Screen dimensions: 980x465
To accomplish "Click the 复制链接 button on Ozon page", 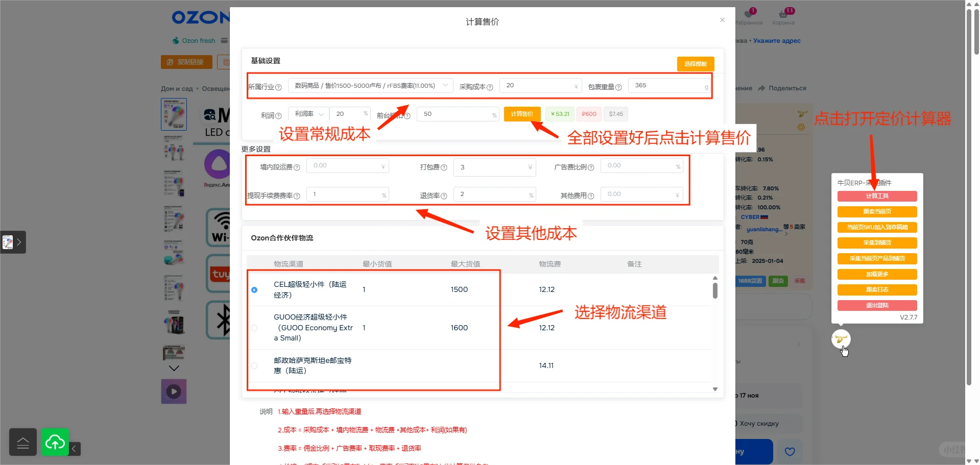I will (x=186, y=62).
